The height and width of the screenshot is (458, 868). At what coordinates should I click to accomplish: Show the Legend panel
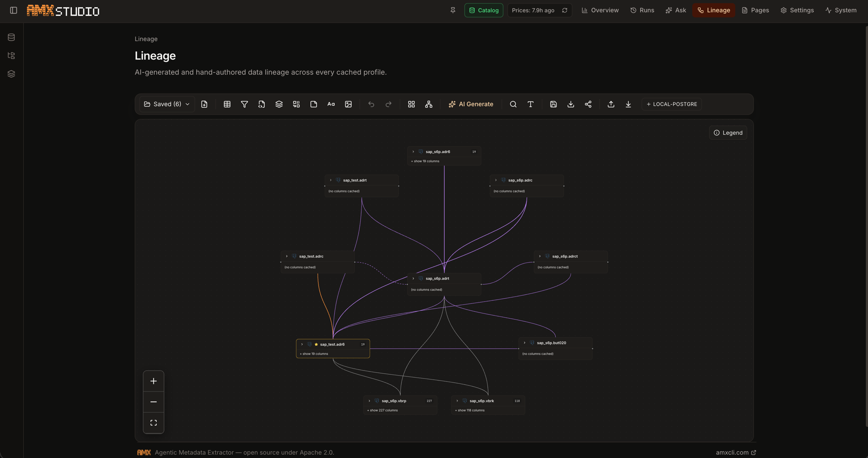[728, 133]
